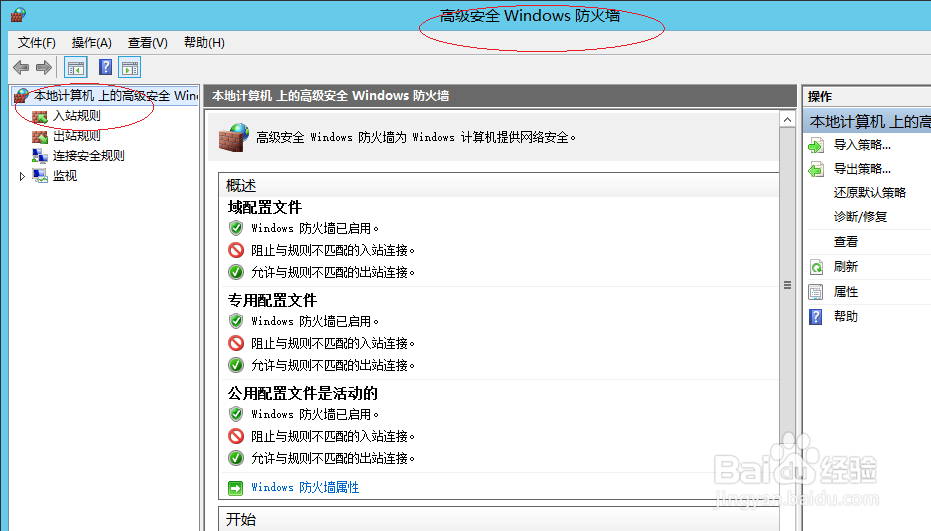931x531 pixels.
Task: Toggle the show/hide console tree icon
Action: (76, 68)
